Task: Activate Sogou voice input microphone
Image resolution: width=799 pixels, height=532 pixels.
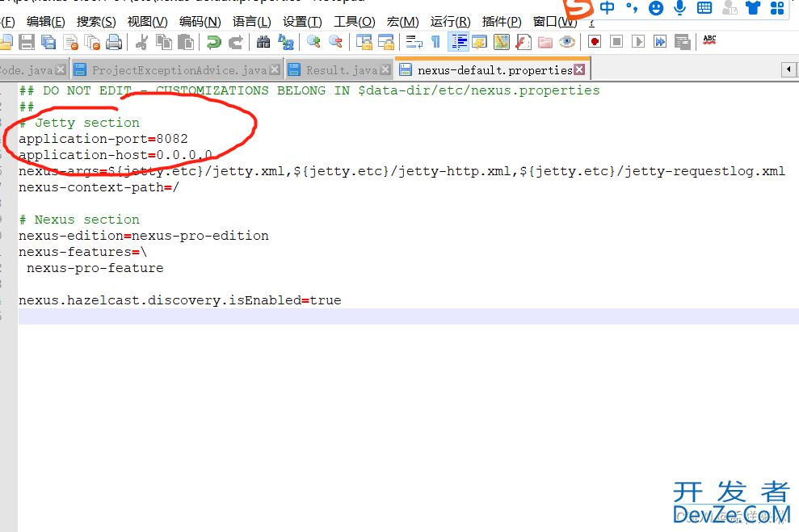Action: tap(679, 7)
